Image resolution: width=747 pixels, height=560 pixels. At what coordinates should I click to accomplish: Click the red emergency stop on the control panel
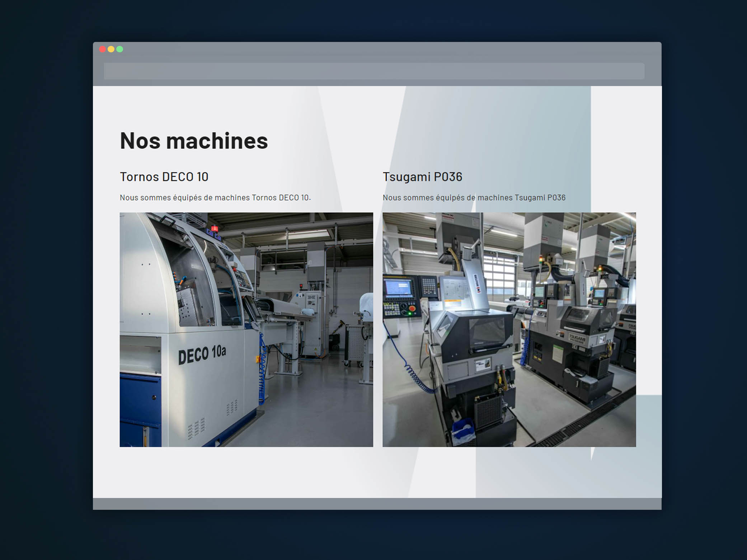point(412,308)
